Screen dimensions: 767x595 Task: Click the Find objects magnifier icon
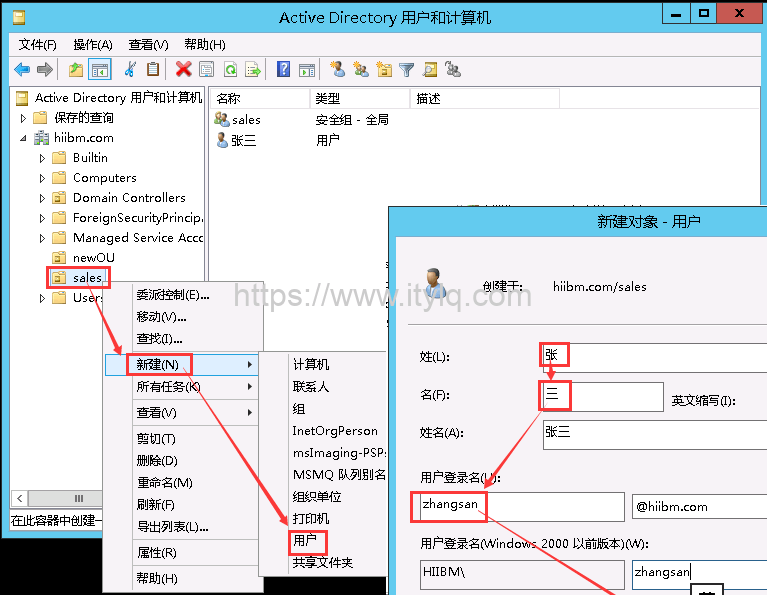tap(430, 69)
